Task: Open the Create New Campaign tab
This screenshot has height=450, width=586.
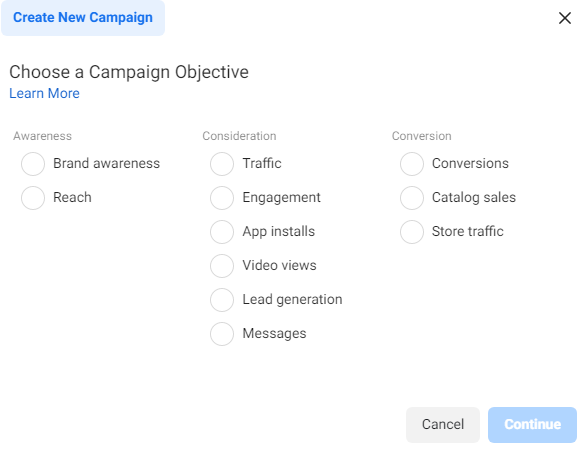Action: (83, 18)
